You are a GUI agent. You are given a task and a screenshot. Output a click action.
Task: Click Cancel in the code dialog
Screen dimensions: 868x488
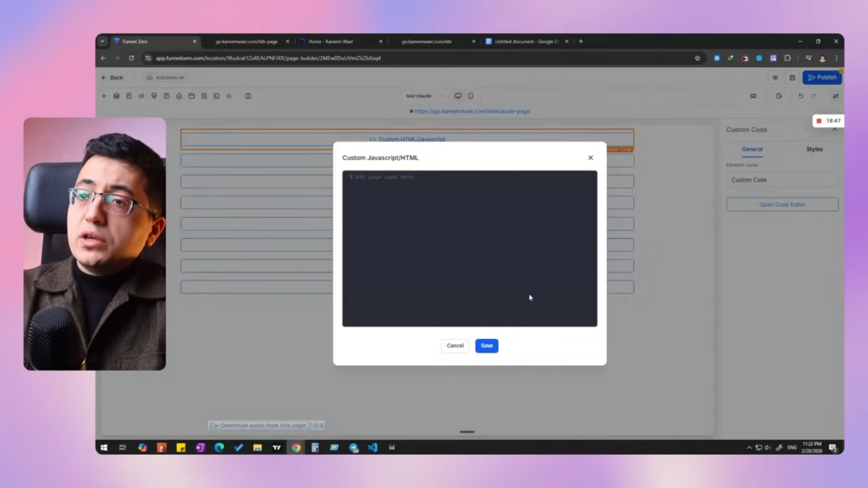pos(455,346)
